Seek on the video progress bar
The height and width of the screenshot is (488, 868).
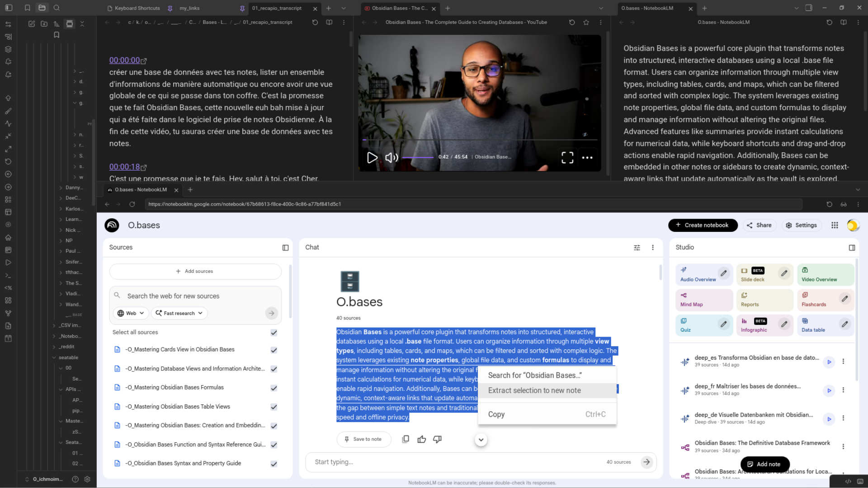[x=480, y=140]
